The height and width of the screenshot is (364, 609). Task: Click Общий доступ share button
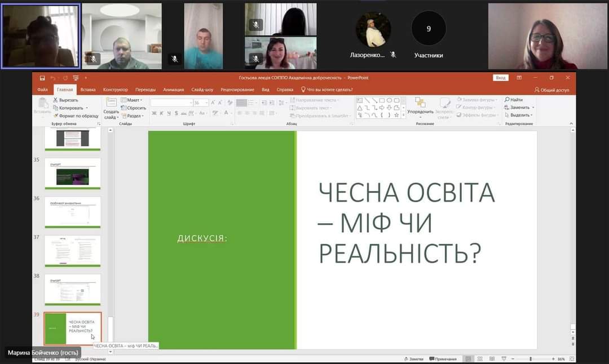(x=551, y=90)
